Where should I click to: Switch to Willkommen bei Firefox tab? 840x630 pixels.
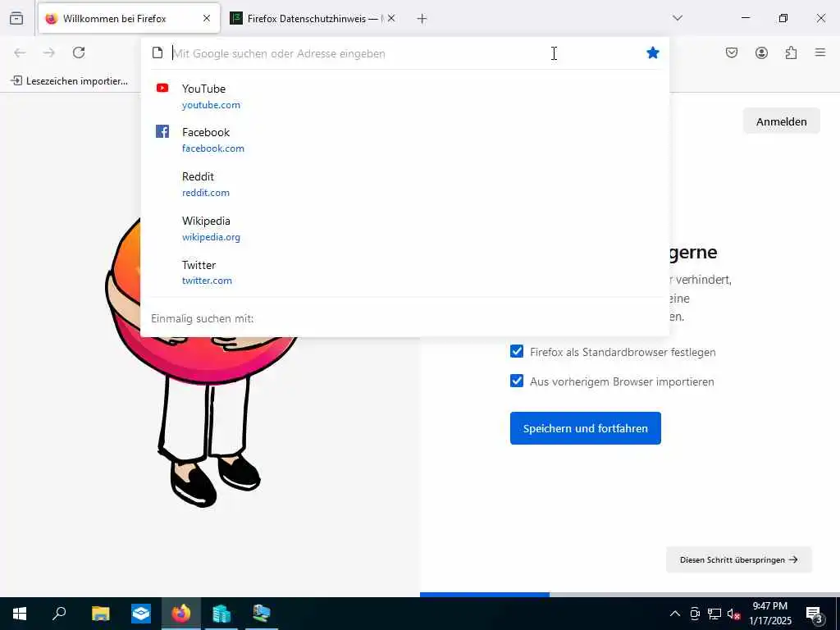(129, 19)
